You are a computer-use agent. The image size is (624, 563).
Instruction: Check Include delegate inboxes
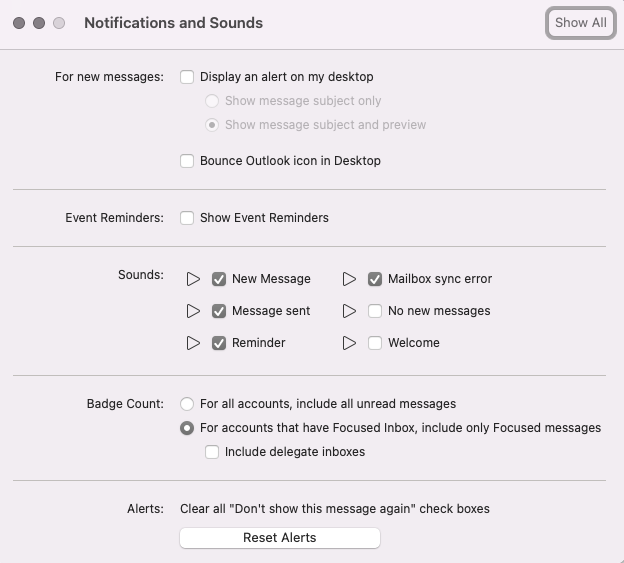point(212,452)
